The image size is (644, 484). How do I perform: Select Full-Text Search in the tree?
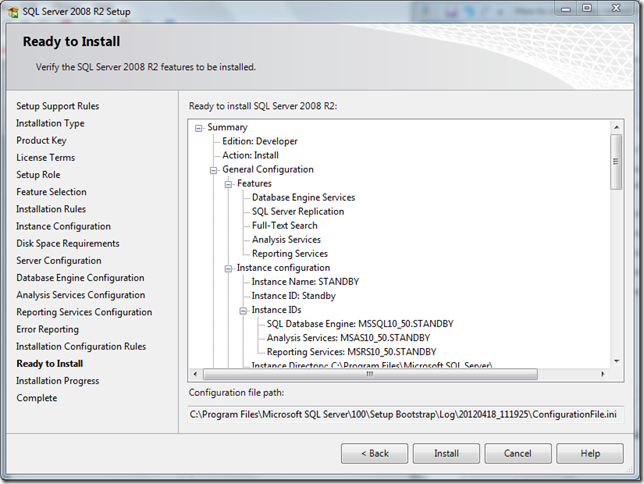click(285, 226)
